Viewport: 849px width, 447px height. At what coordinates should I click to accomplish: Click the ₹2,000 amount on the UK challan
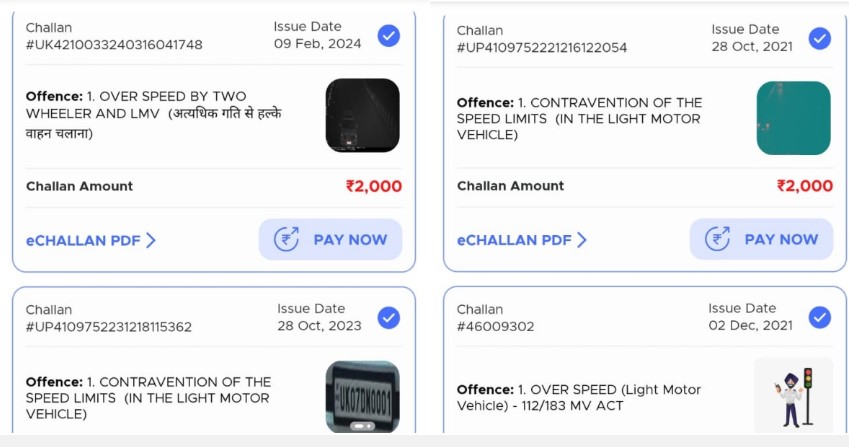pyautogui.click(x=373, y=186)
